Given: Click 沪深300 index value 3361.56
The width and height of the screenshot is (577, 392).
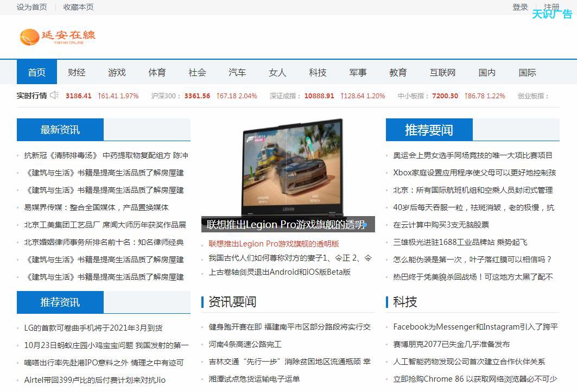Looking at the screenshot, I should tap(197, 96).
